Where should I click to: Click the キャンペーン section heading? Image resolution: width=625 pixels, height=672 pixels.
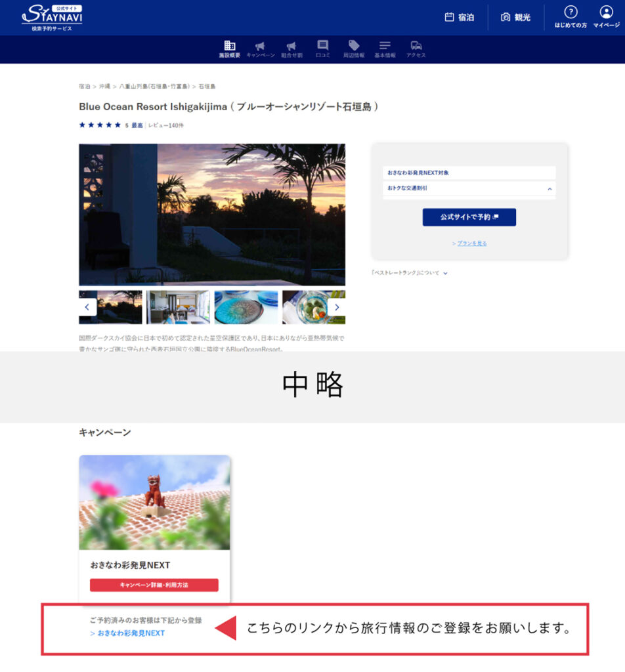(104, 432)
